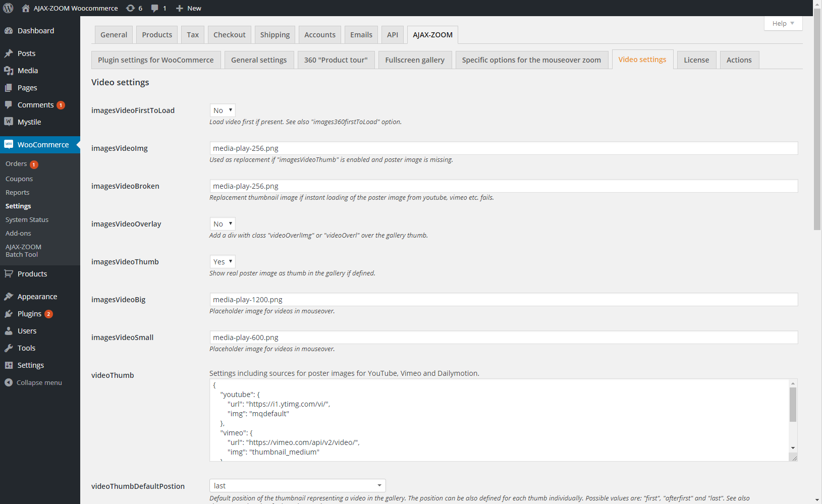Switch to the Tax tab
This screenshot has height=504, width=822.
coord(193,35)
